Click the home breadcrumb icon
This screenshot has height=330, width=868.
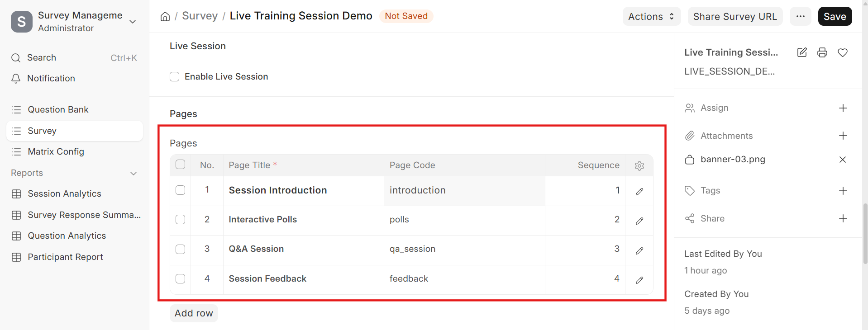[165, 17]
